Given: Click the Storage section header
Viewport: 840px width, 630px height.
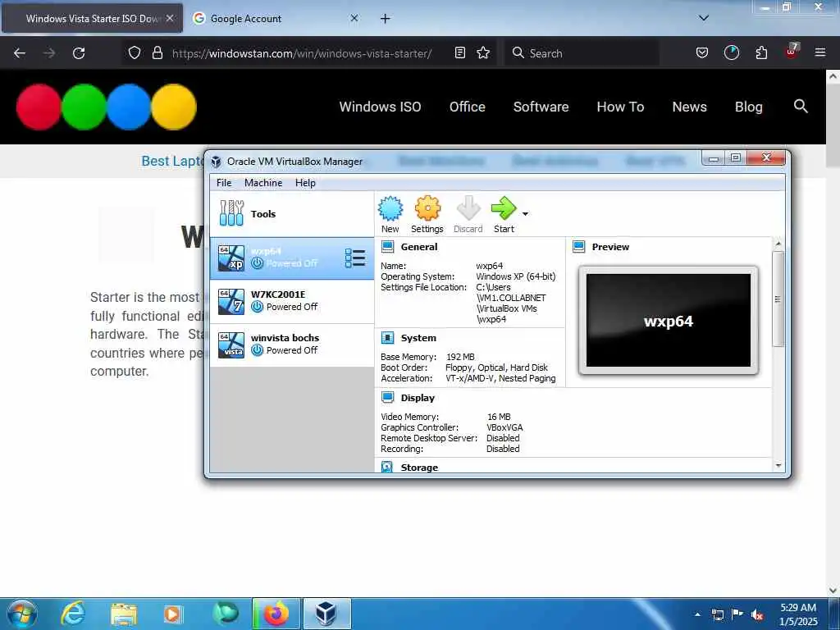Looking at the screenshot, I should coord(419,467).
